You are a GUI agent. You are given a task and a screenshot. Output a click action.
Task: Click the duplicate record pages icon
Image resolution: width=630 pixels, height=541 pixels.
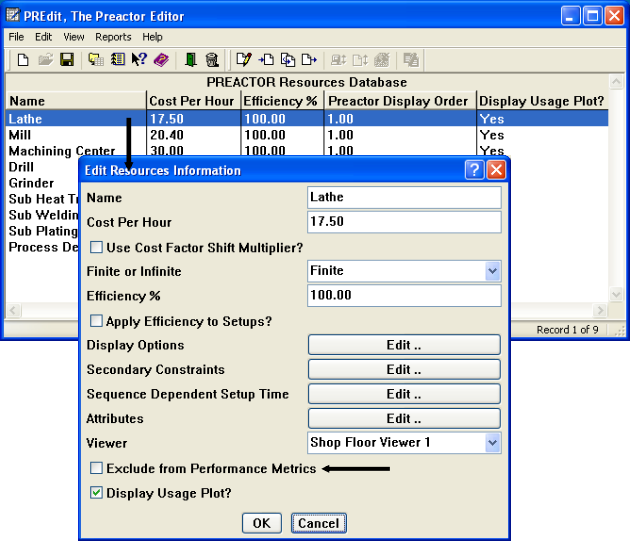click(x=288, y=60)
